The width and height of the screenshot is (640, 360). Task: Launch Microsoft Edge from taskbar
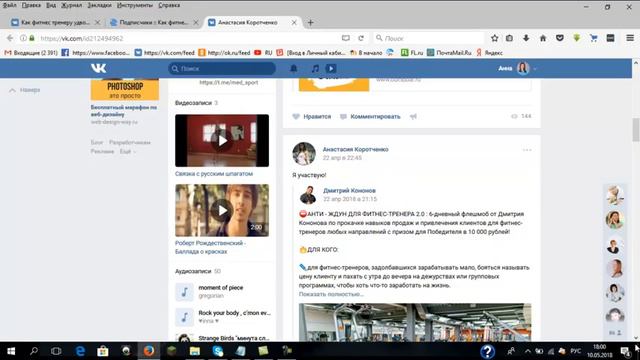tap(80, 351)
